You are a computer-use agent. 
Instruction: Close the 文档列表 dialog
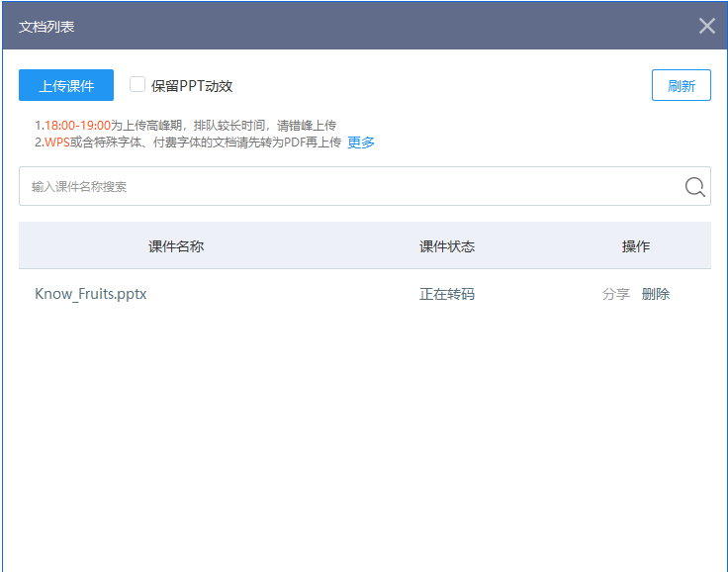(x=706, y=26)
